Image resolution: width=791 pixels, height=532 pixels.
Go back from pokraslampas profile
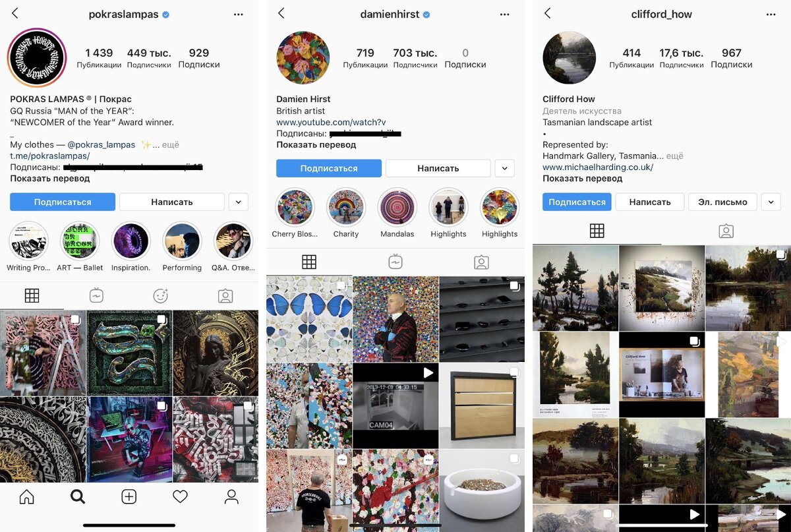[x=15, y=14]
